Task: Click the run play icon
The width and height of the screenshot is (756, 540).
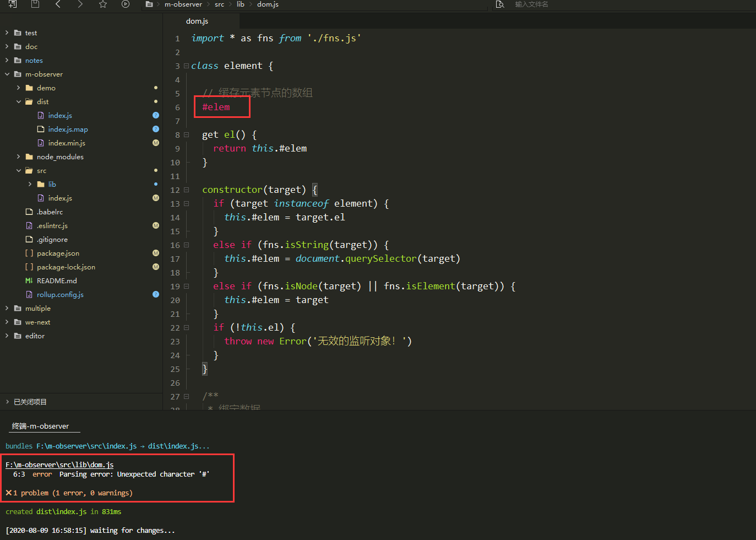Action: pos(126,4)
